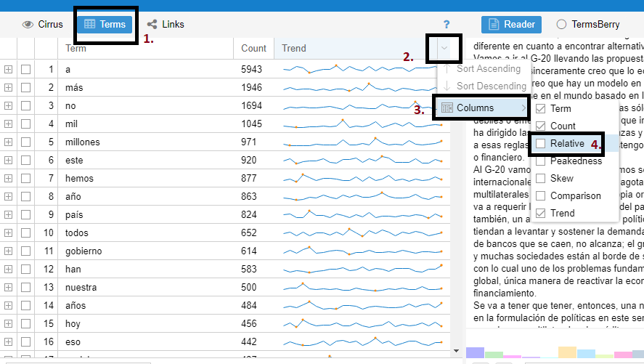Image resolution: width=644 pixels, height=364 pixels.
Task: Switch to the Terms tab
Action: click(105, 24)
